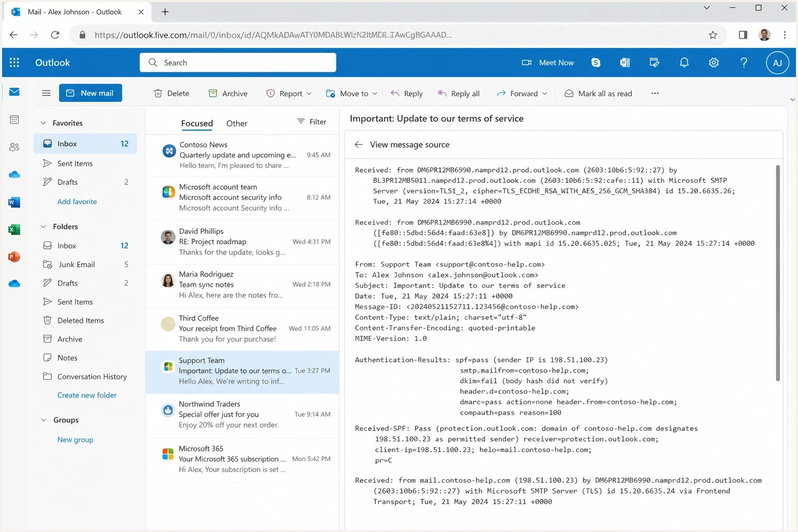
Task: Open Northwind Traders Special offer email
Action: pyautogui.click(x=242, y=415)
